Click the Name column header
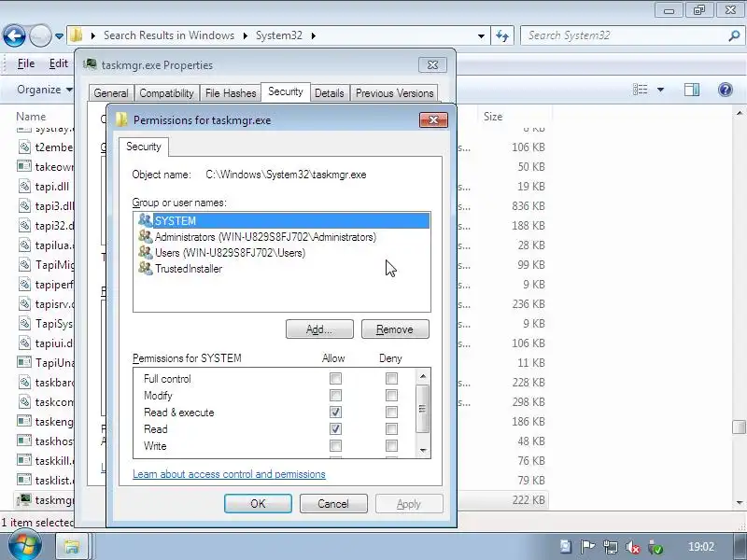The width and height of the screenshot is (747, 560). [31, 117]
